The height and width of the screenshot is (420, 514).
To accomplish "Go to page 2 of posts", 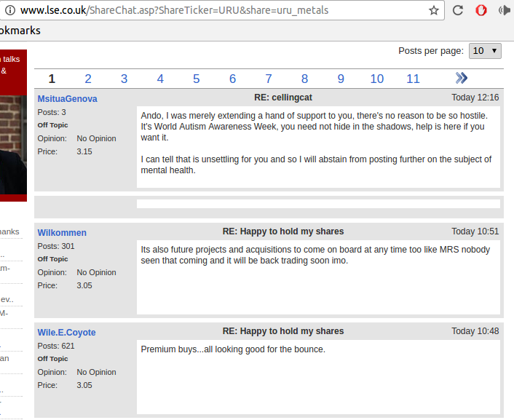I will coord(88,79).
